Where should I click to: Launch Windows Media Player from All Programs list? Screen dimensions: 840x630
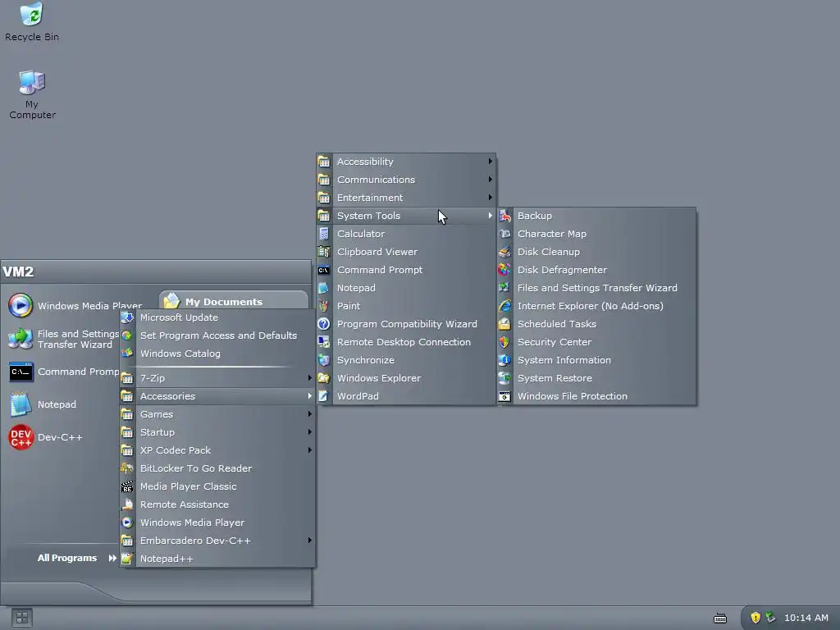click(x=217, y=523)
